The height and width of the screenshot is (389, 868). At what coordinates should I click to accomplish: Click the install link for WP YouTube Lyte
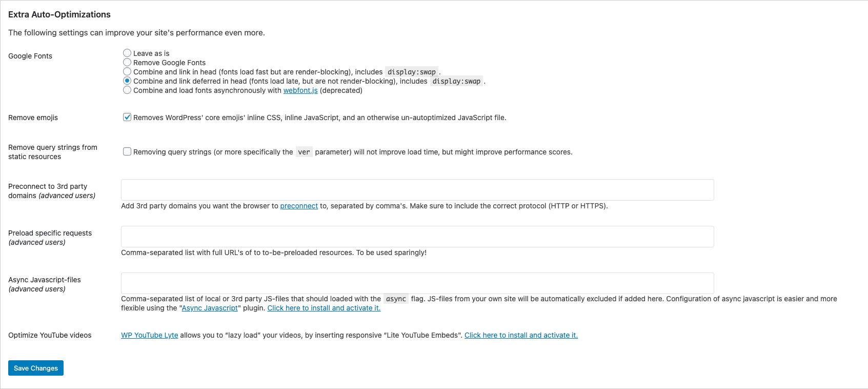tap(521, 335)
